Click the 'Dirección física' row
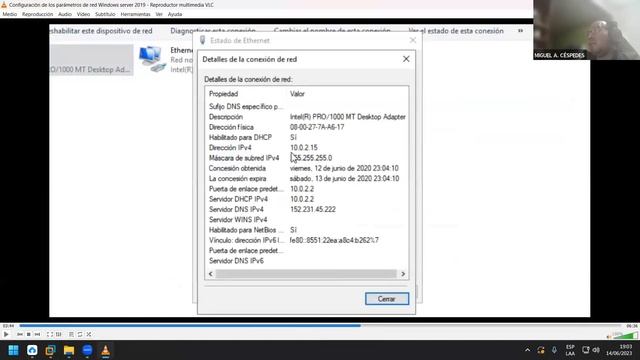The image size is (640, 360). (x=306, y=127)
